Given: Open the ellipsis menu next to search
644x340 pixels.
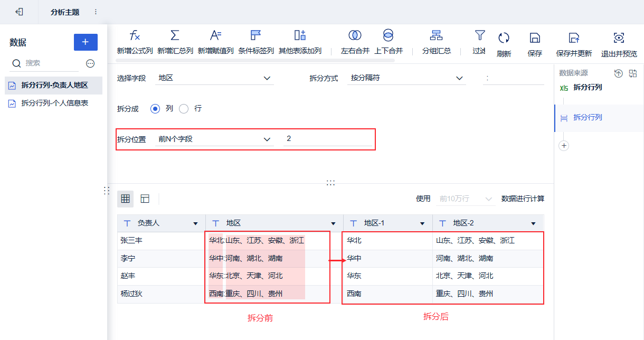Looking at the screenshot, I should (x=90, y=63).
